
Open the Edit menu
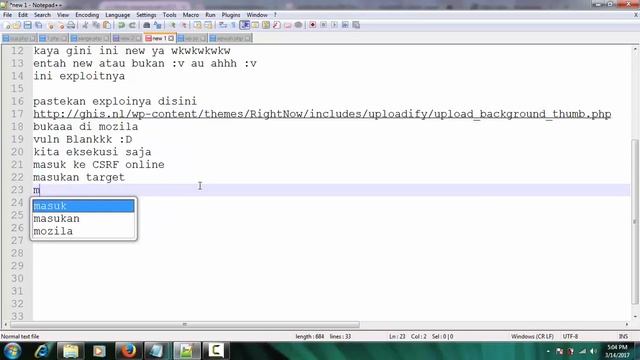tap(23, 15)
